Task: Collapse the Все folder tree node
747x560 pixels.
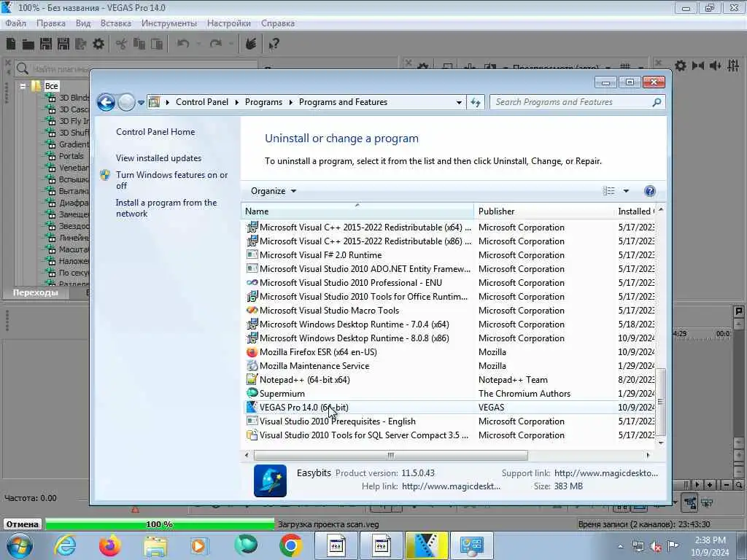Action: (x=23, y=86)
